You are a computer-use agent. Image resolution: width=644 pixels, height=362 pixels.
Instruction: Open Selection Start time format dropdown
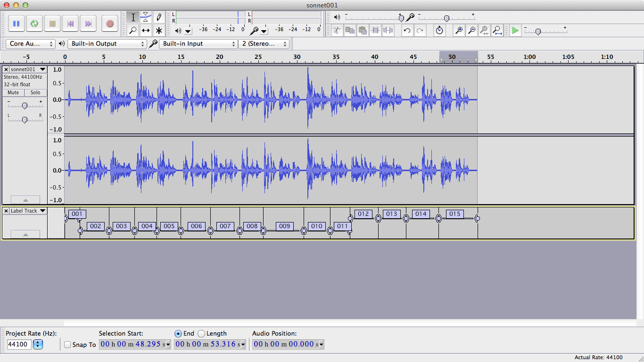click(x=169, y=345)
